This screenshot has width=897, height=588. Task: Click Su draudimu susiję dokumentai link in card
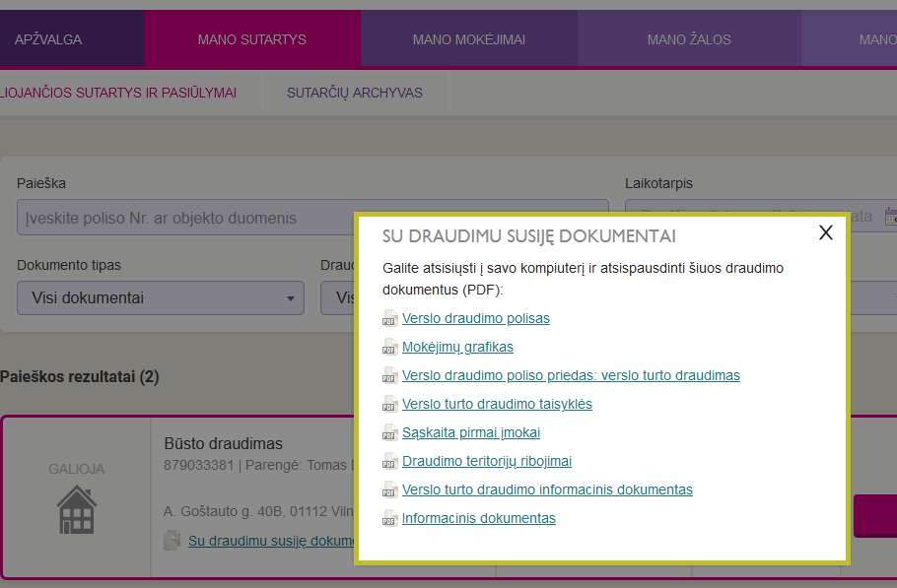(271, 541)
